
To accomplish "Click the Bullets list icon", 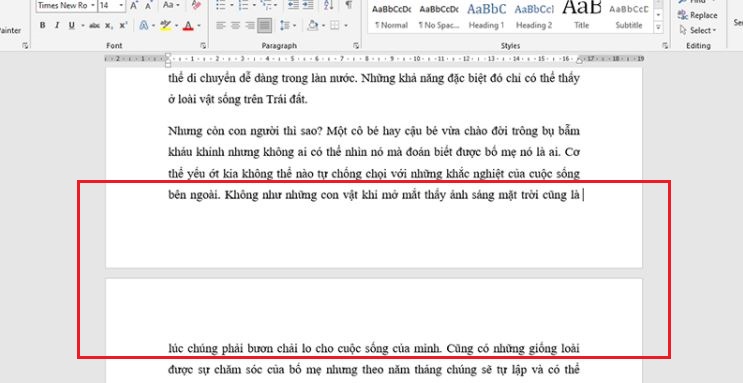I will point(220,5).
